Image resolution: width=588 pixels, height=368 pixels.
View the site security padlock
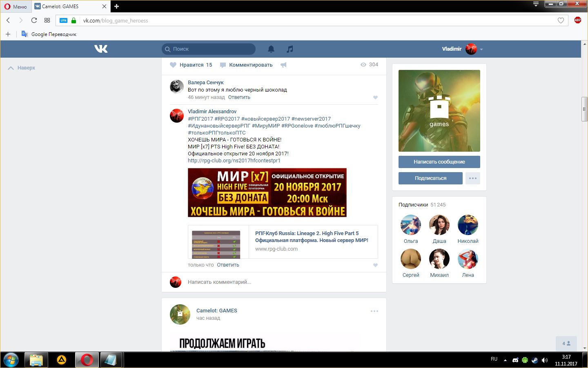[73, 20]
